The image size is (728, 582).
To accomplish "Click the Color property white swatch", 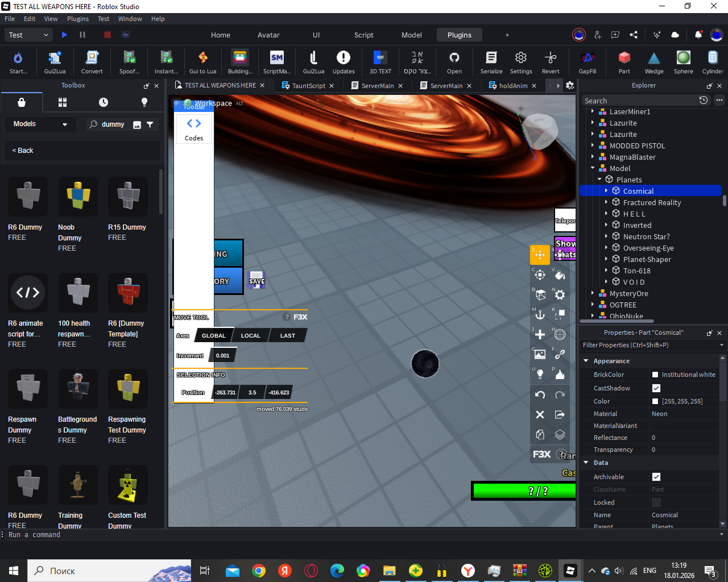I will tap(655, 401).
